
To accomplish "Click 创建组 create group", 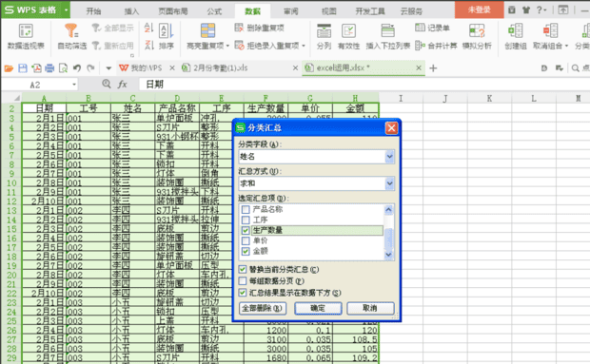I will (x=515, y=36).
